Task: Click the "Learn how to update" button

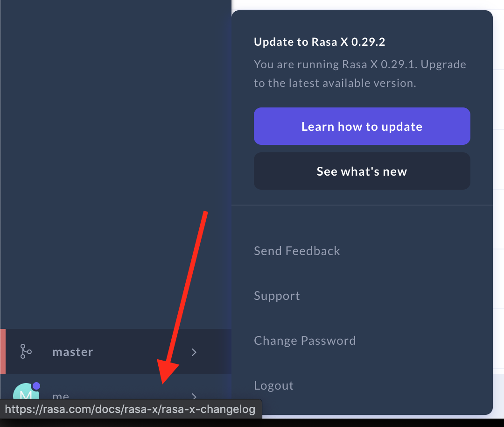Action: (x=362, y=126)
